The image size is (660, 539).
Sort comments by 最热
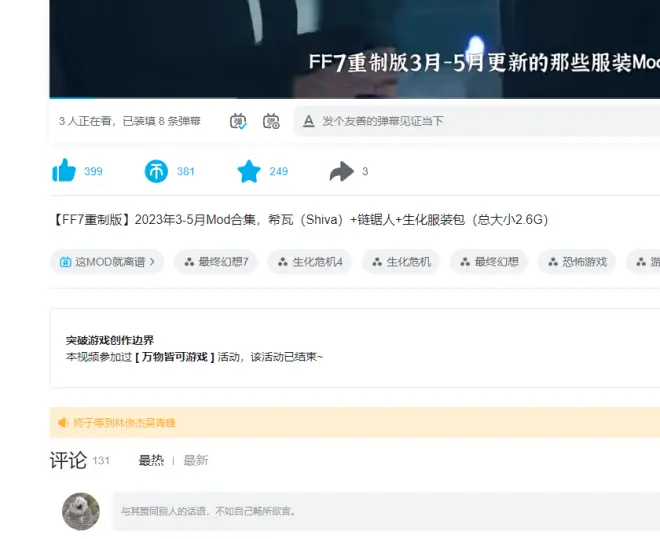tap(151, 460)
